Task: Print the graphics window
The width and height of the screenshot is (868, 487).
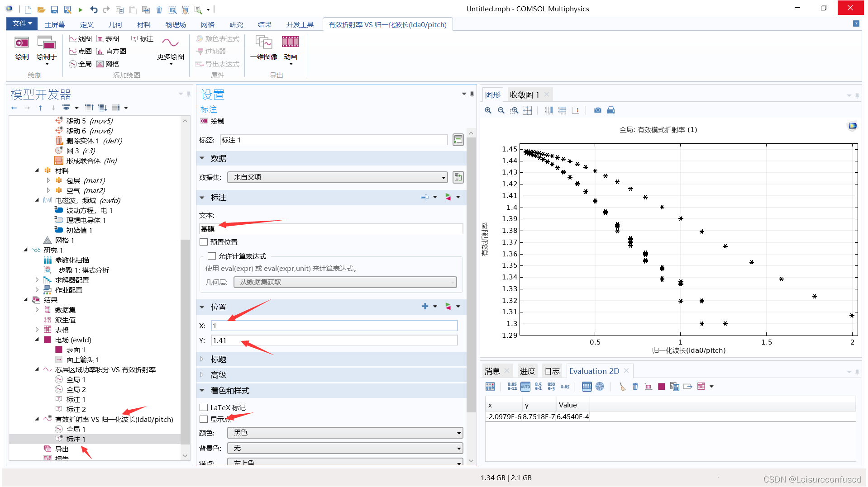Action: (611, 110)
